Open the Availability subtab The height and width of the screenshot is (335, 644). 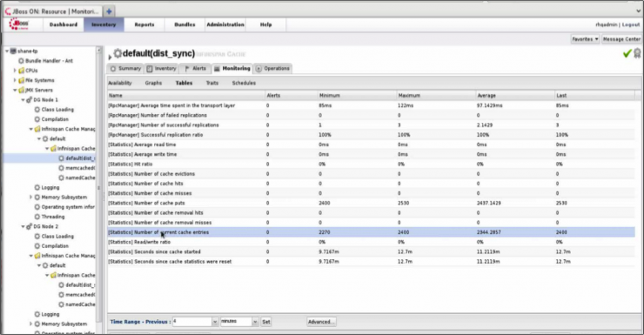coord(120,83)
